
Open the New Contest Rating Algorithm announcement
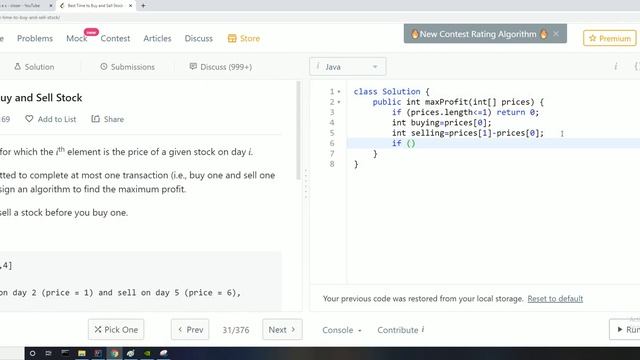tap(478, 34)
